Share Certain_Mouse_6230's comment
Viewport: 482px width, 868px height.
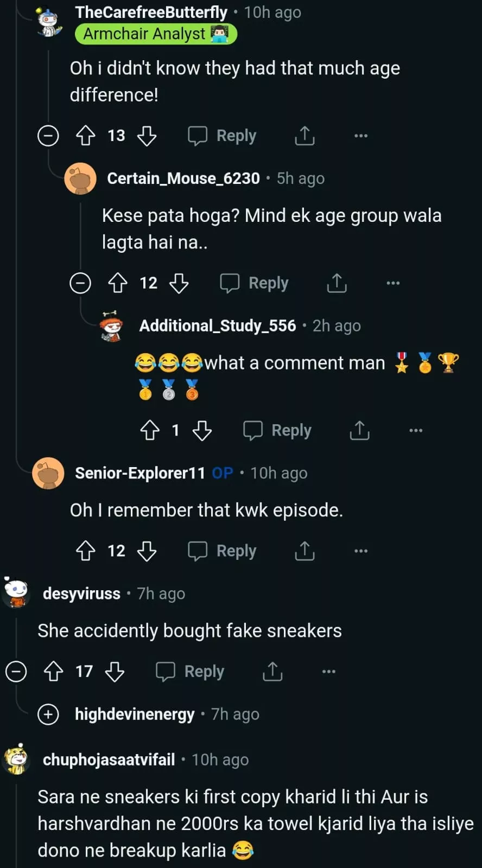click(x=337, y=283)
